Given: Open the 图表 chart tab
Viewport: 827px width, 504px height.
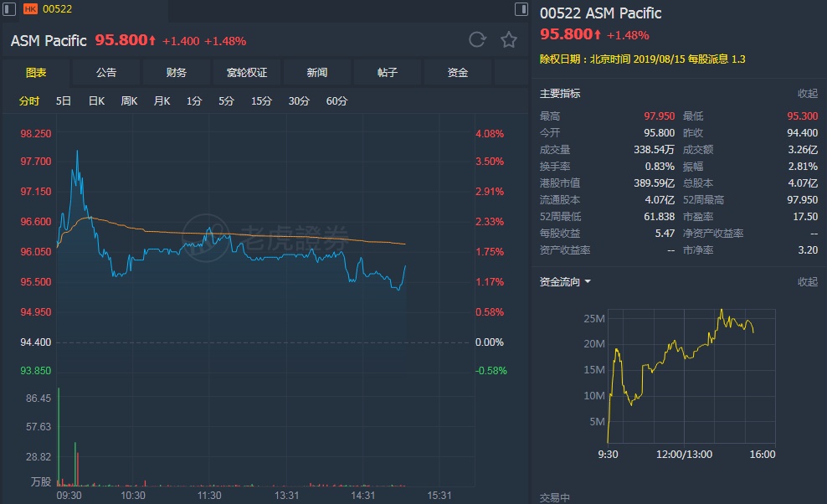Looking at the screenshot, I should [36, 72].
